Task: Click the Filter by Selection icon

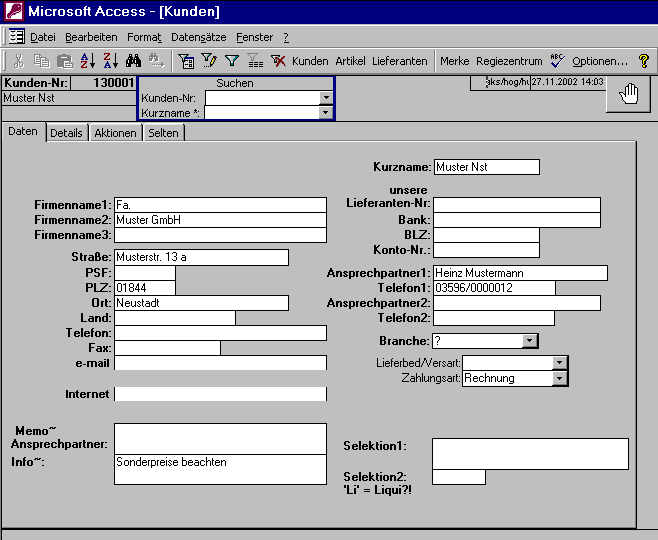Action: 187,61
